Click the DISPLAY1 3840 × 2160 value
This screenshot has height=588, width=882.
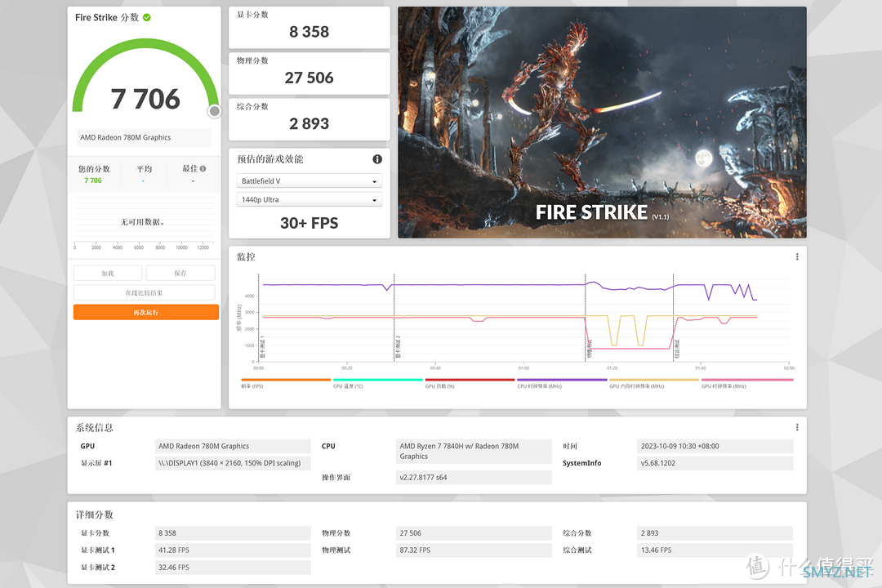(x=232, y=463)
